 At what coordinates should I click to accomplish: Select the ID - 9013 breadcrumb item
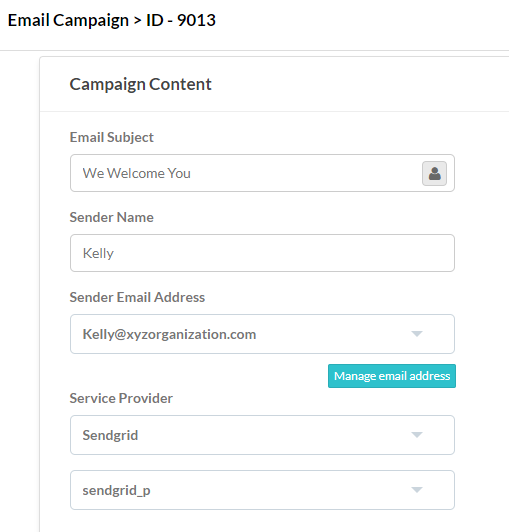click(181, 20)
